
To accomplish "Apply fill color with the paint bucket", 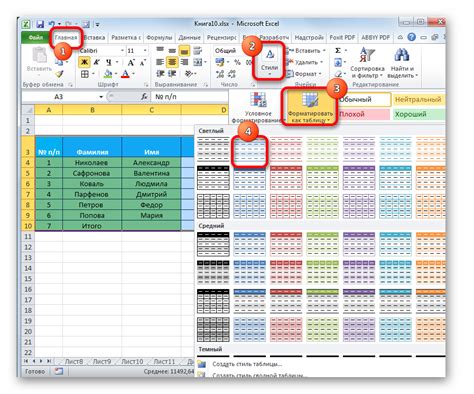I will 107,74.
